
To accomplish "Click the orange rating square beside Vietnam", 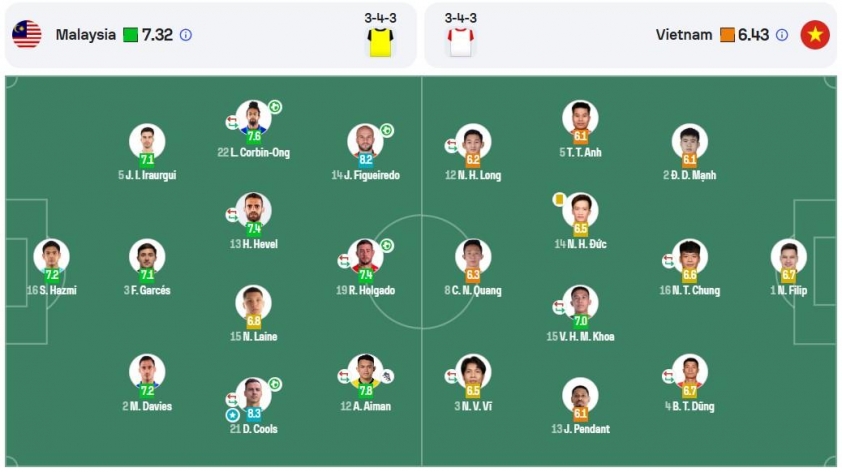I will click(727, 34).
